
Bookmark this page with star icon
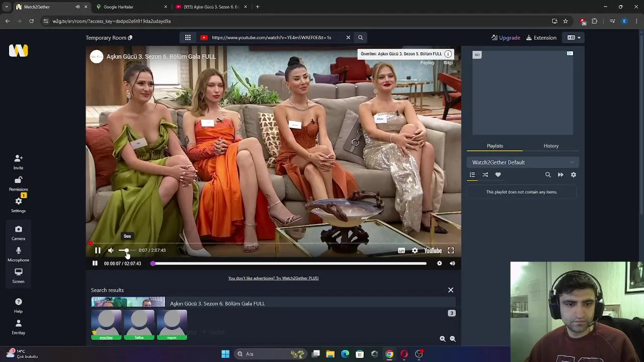coord(566,21)
